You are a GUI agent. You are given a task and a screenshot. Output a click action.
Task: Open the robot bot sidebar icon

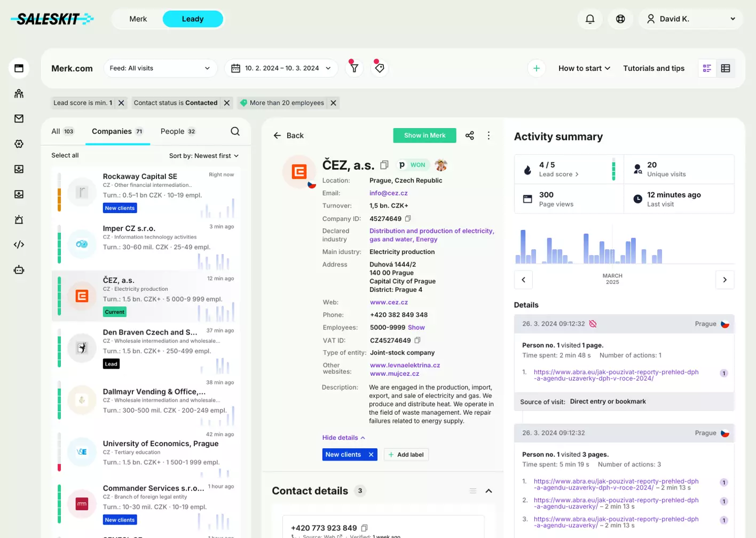(19, 270)
